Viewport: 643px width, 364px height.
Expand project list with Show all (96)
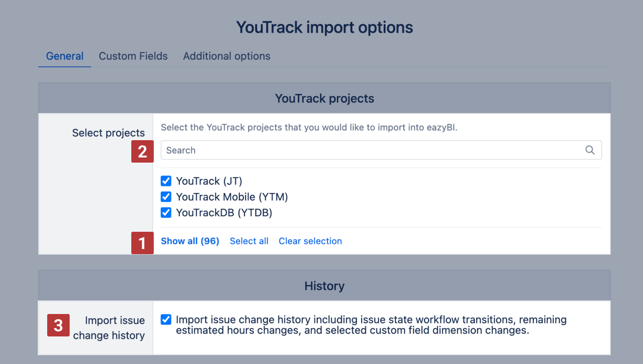pos(190,241)
